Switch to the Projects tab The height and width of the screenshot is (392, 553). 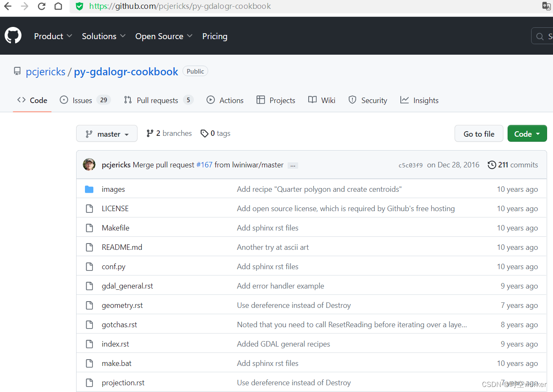tap(276, 100)
